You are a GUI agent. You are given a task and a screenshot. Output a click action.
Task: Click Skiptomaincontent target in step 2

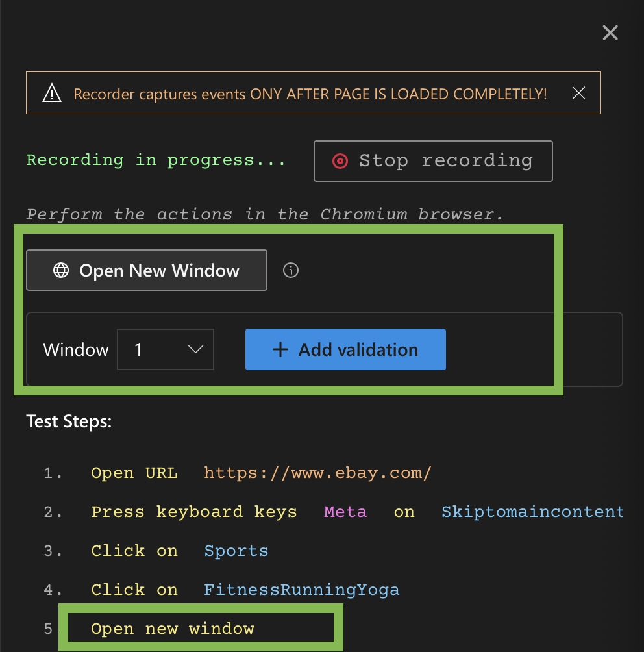(532, 512)
